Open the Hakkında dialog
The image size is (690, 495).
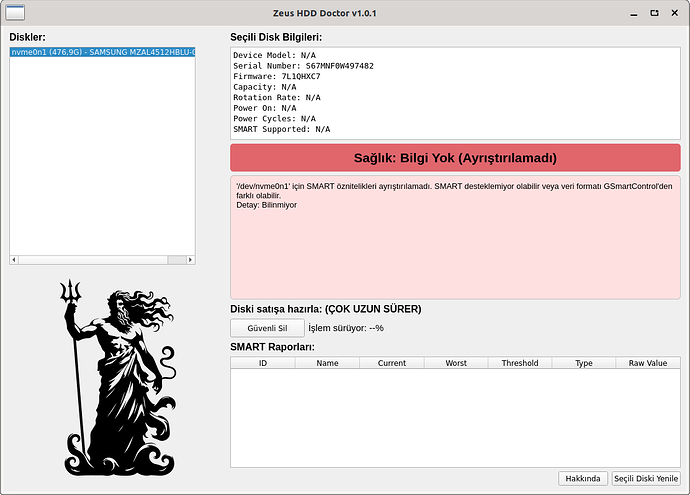[583, 479]
